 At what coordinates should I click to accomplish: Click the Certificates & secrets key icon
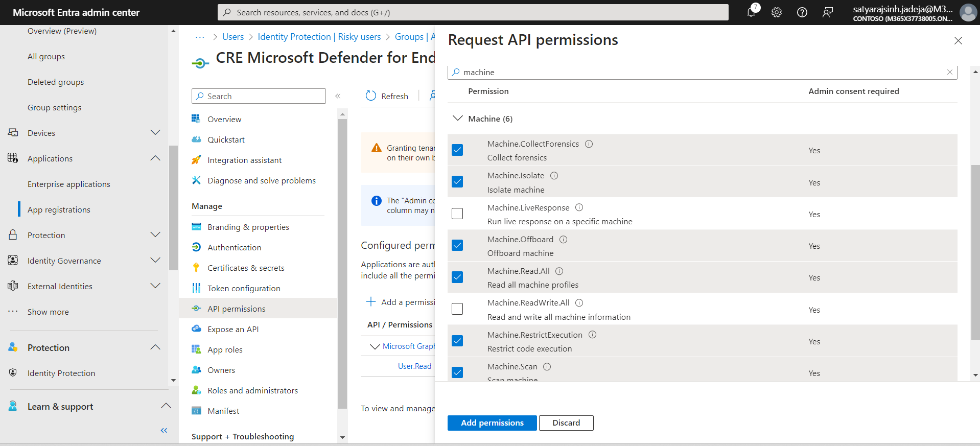(196, 268)
